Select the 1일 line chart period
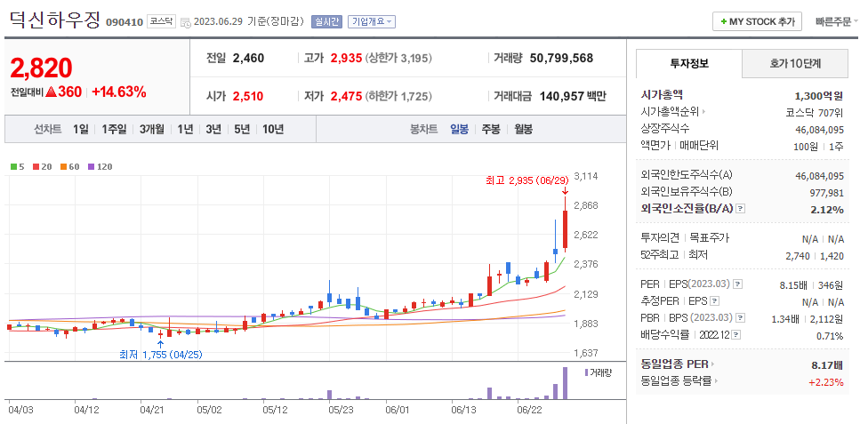 pyautogui.click(x=80, y=129)
